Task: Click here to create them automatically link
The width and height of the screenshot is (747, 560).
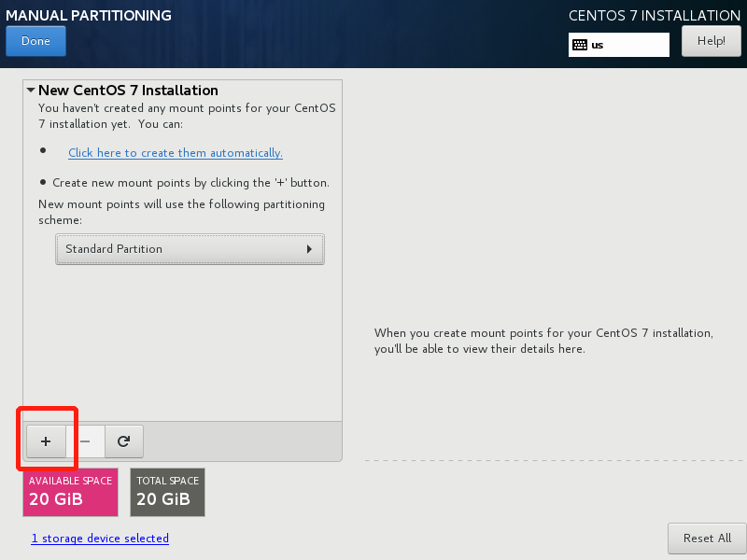Action: 176,153
